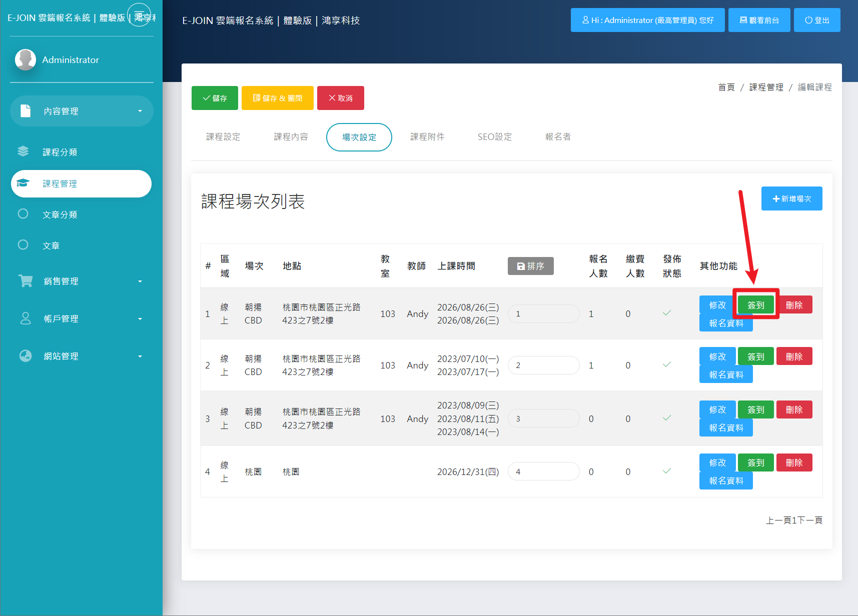Click the course category layers icon
The height and width of the screenshot is (616, 858).
pos(23,151)
